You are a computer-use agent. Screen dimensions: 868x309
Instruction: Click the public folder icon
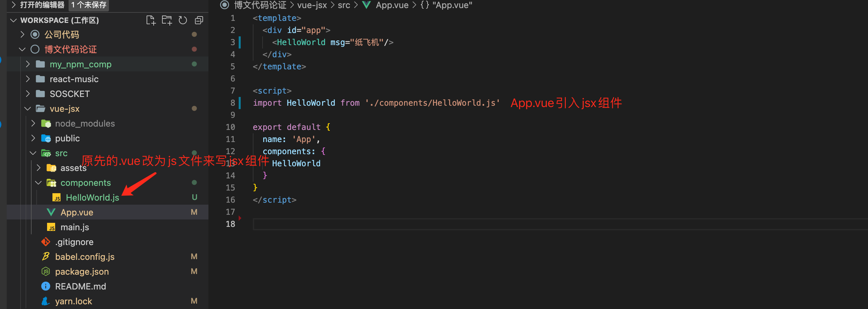[x=46, y=138]
